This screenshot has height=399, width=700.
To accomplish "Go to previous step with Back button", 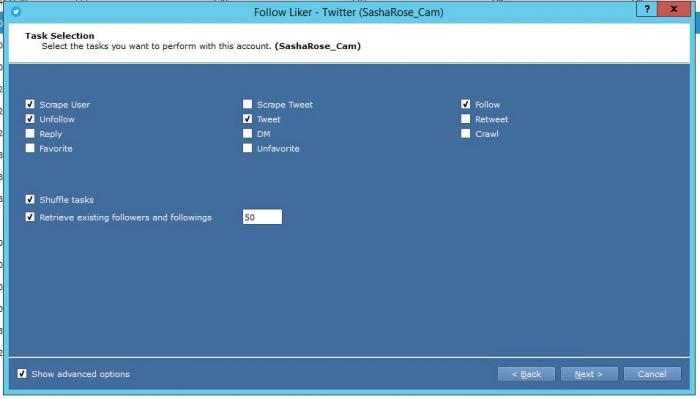I will click(526, 374).
